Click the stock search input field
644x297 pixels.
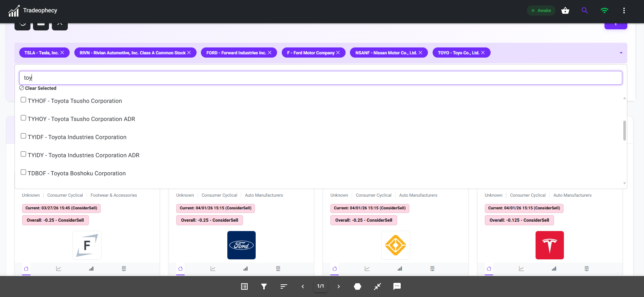[x=321, y=78]
